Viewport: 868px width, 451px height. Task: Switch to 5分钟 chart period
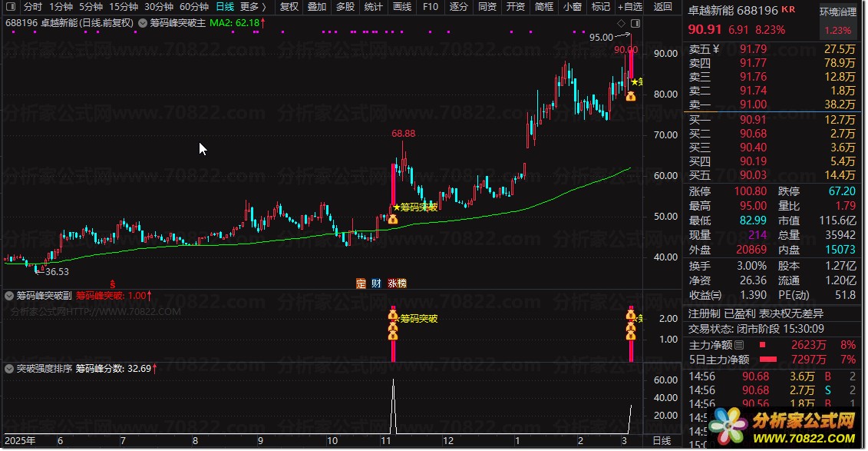[91, 7]
